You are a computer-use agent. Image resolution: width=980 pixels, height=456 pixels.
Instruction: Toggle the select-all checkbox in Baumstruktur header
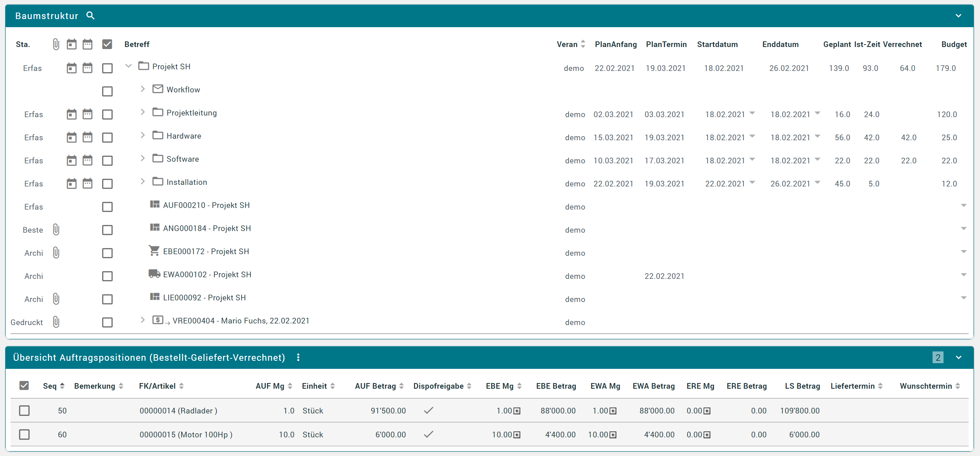tap(107, 44)
